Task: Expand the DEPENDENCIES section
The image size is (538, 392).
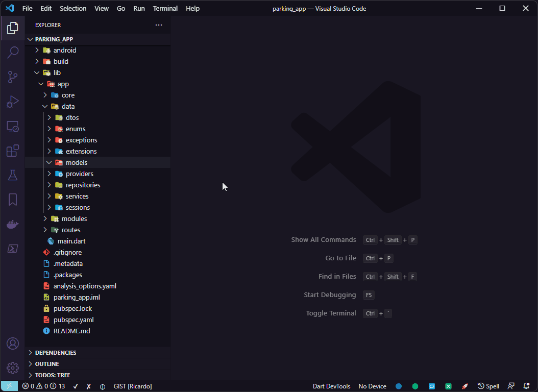Action: coord(30,353)
